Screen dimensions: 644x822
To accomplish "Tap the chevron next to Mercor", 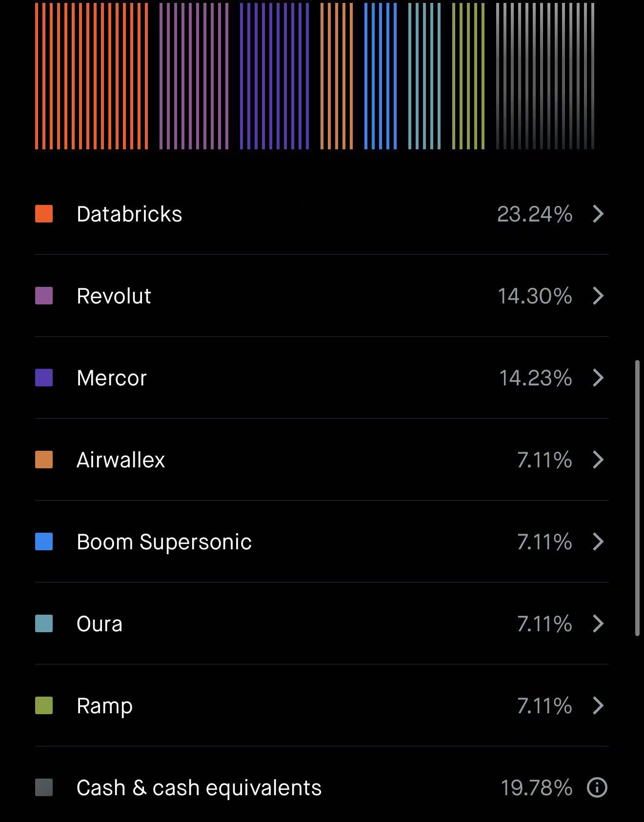I will 598,378.
